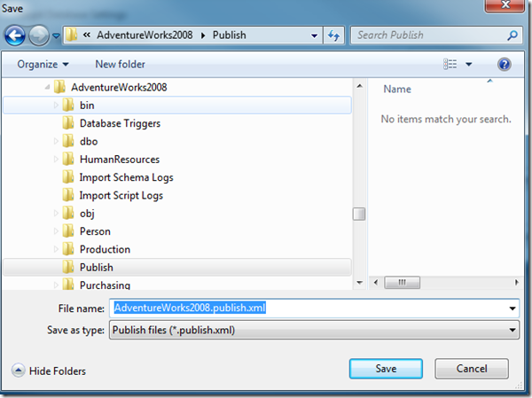
Task: Open the Organize menu
Action: coord(43,64)
